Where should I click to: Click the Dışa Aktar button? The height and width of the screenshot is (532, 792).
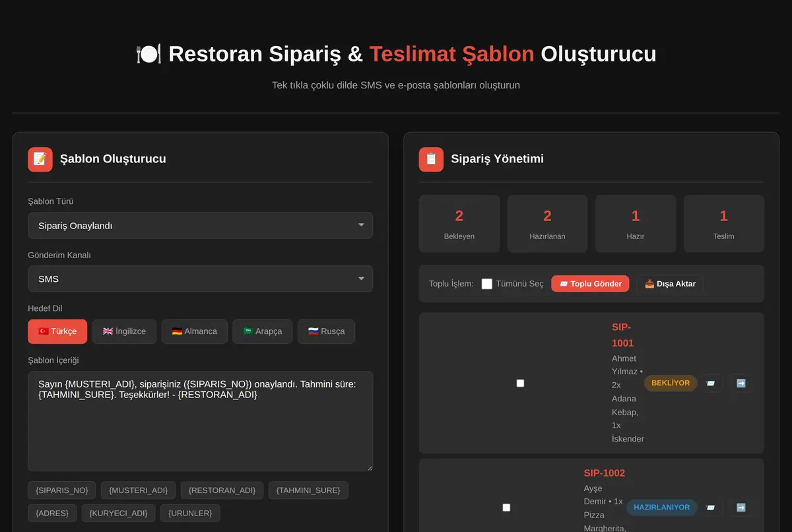pyautogui.click(x=670, y=284)
